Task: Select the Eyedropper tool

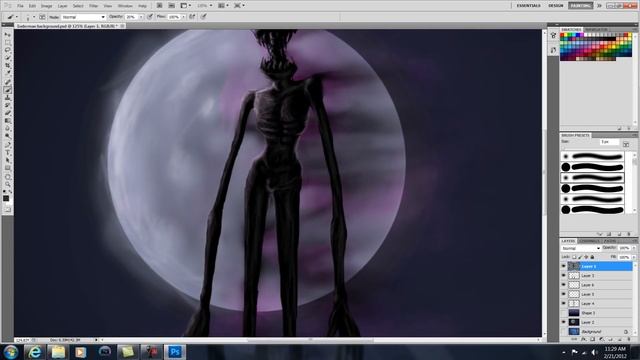Action: (7, 73)
